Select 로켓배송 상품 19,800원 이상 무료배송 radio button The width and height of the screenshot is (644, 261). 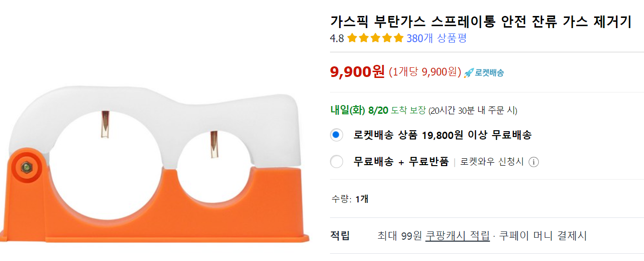pyautogui.click(x=336, y=135)
